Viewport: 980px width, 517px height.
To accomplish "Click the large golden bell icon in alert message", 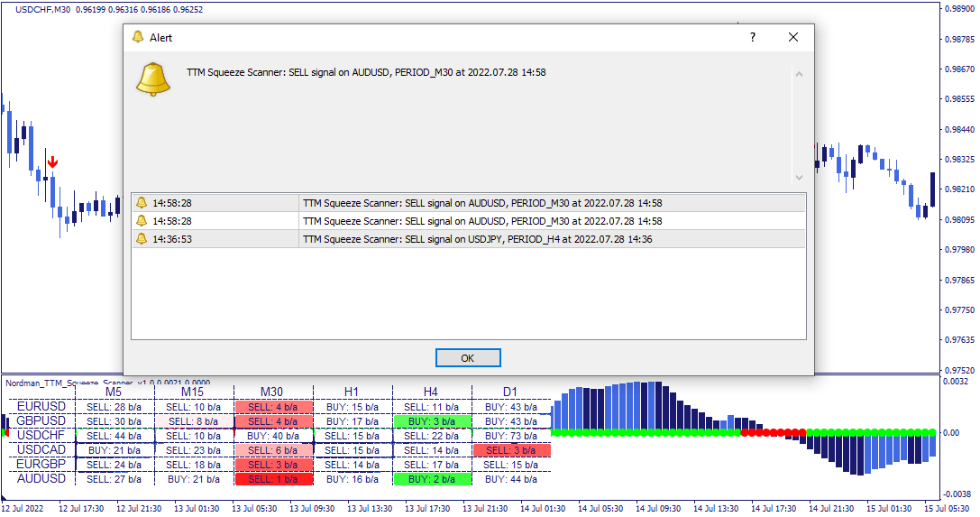I will pyautogui.click(x=153, y=79).
